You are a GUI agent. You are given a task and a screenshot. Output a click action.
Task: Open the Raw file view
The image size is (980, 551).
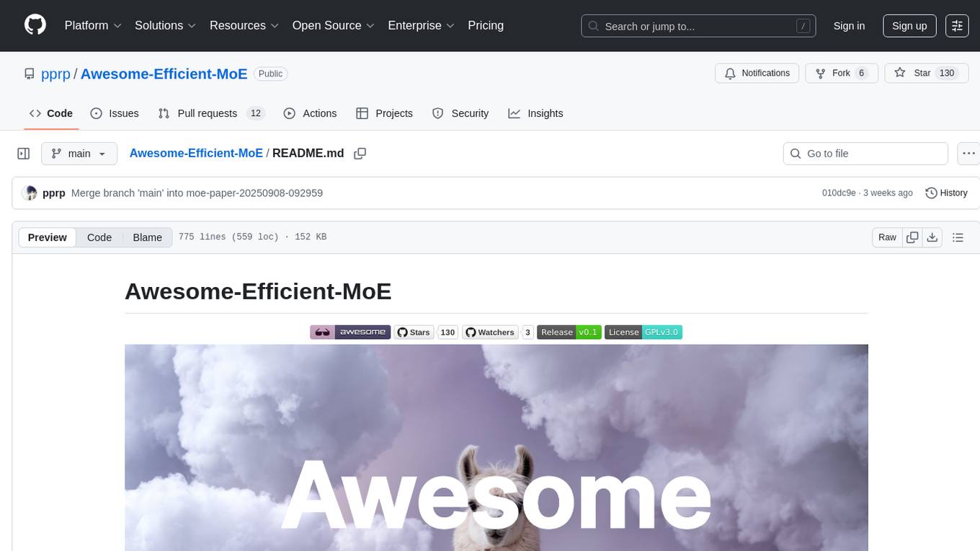point(887,237)
